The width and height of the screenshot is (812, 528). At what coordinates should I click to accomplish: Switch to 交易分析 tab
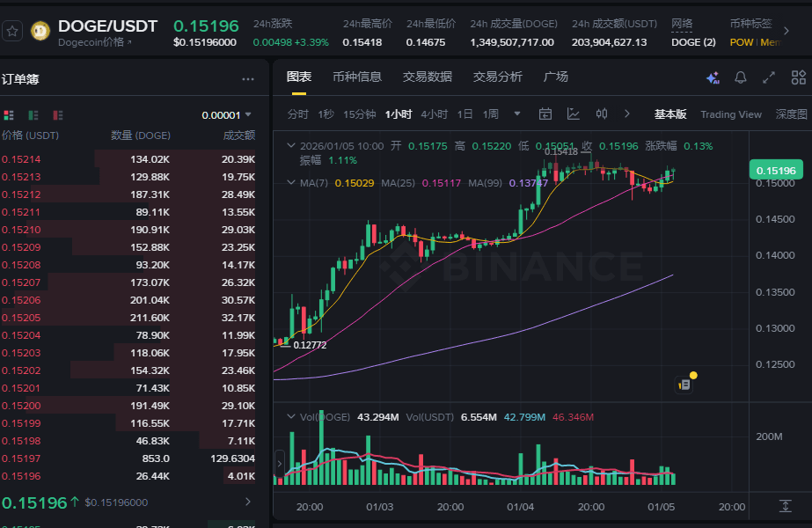(497, 77)
